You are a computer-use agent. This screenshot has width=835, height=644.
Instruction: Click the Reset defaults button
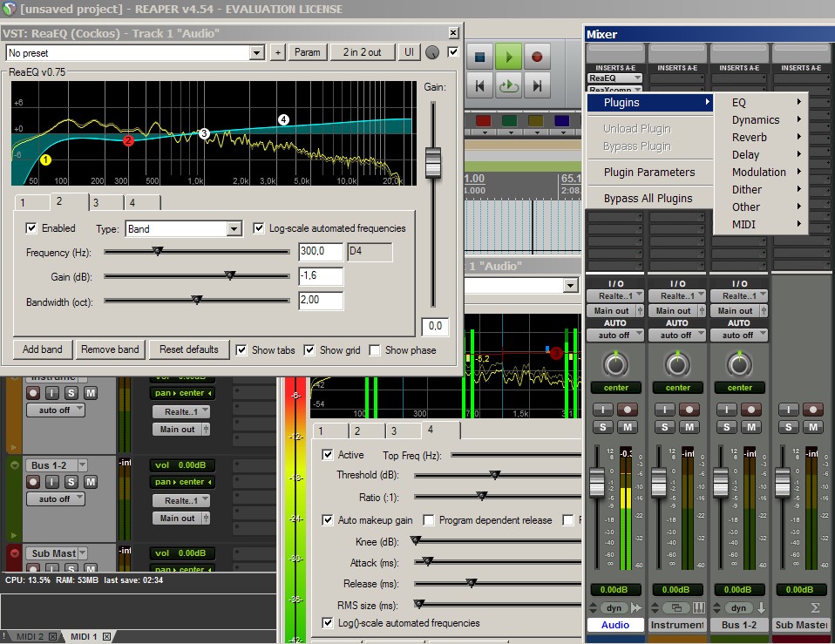coord(189,349)
